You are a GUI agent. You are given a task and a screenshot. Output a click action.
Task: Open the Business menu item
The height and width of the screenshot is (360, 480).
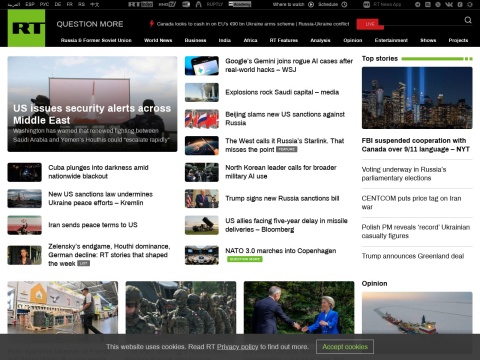point(195,40)
